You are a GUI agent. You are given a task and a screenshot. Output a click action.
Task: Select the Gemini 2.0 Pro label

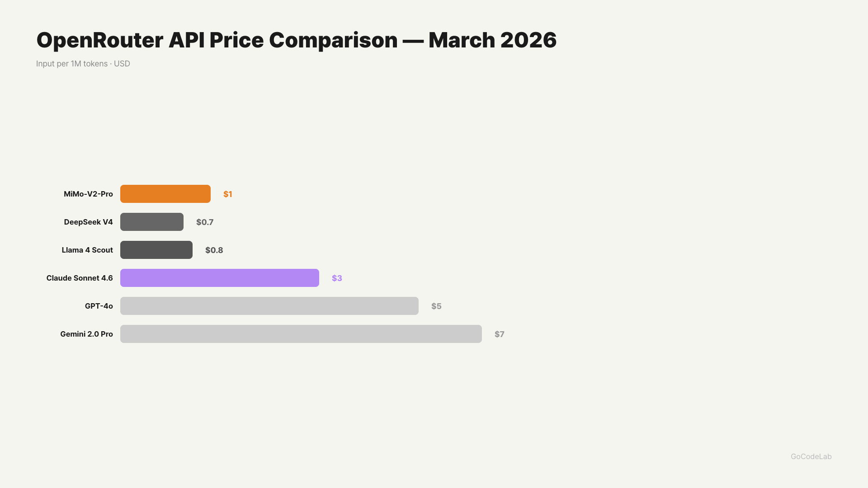pos(86,334)
